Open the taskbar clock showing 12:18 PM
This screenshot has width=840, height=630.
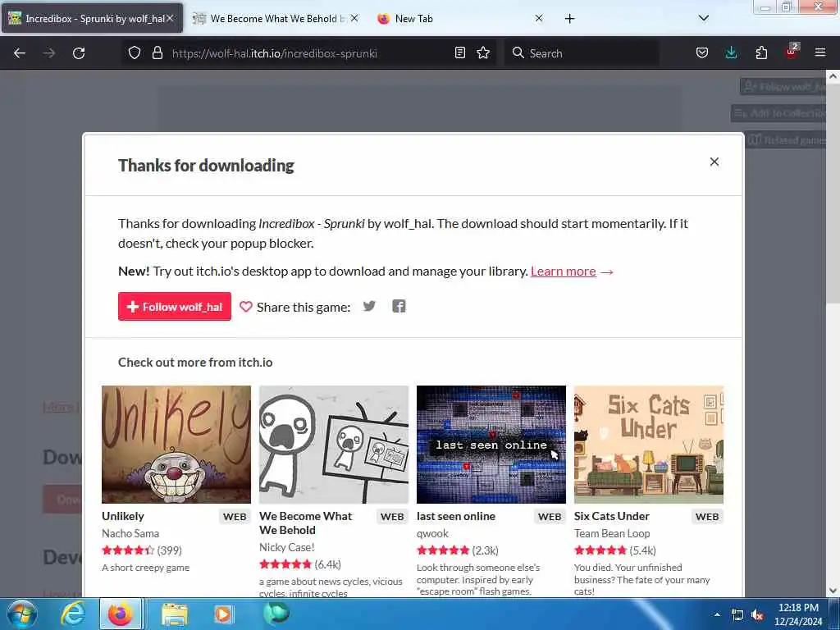click(x=798, y=614)
